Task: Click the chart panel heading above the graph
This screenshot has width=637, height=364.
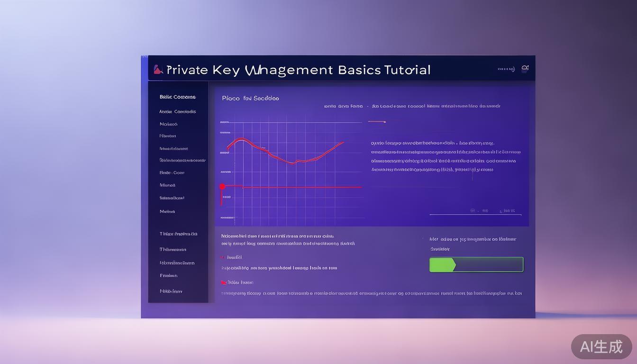Action: (250, 99)
